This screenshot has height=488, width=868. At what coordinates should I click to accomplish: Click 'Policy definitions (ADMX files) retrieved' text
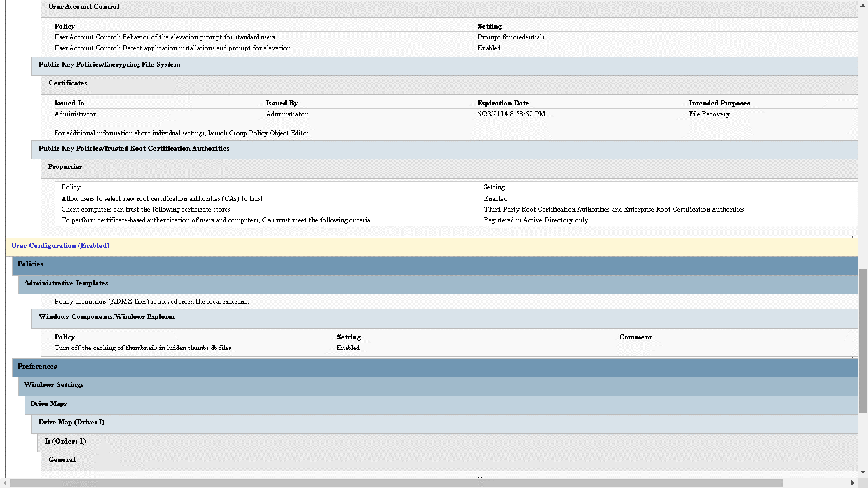[x=152, y=302]
